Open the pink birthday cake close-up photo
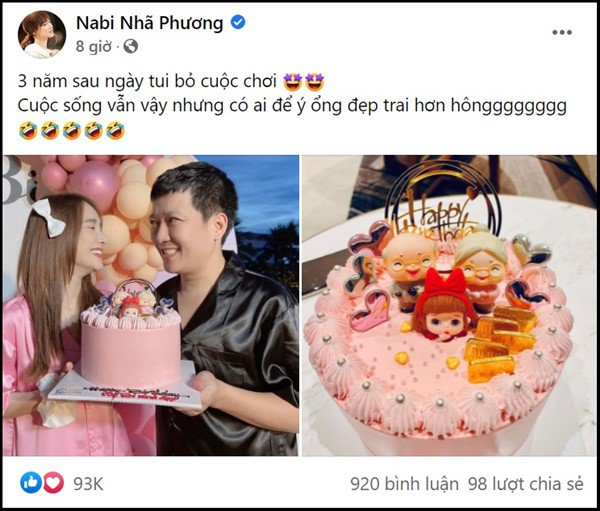The height and width of the screenshot is (511, 600). point(450,305)
